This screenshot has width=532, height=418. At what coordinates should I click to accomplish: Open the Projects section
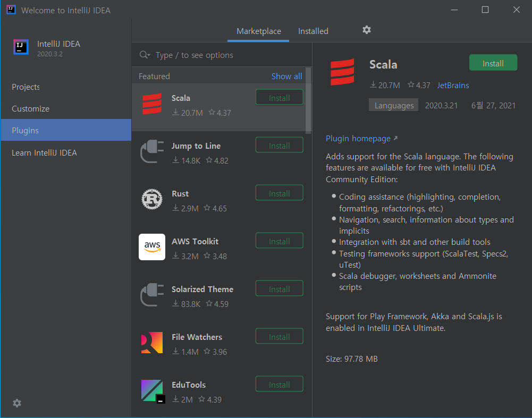[x=66, y=87]
